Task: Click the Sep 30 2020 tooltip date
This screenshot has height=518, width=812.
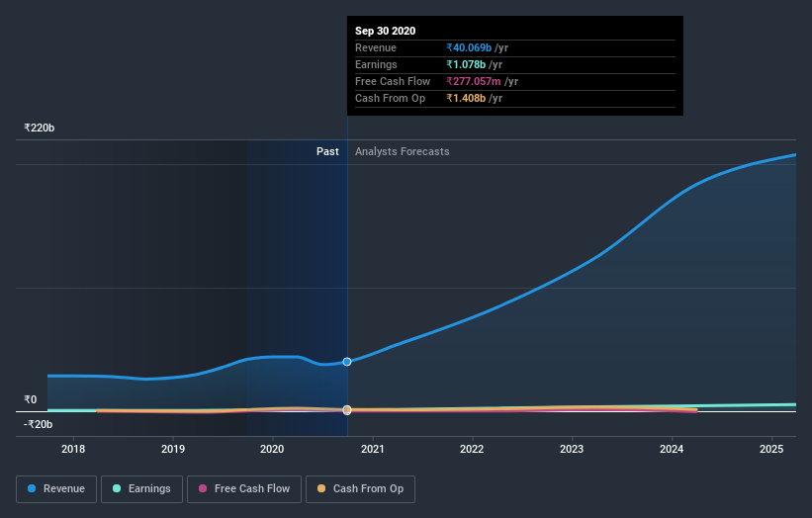Action: pos(386,31)
